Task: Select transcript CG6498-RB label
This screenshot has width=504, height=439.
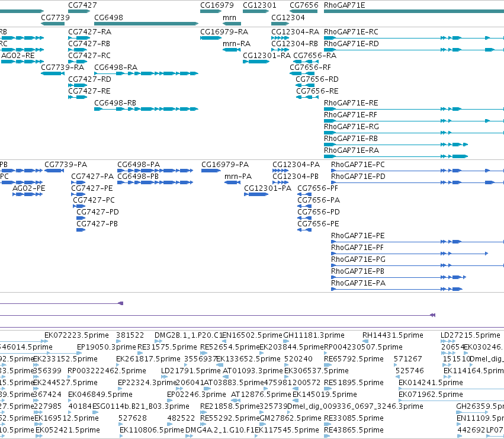Action: click(x=115, y=103)
